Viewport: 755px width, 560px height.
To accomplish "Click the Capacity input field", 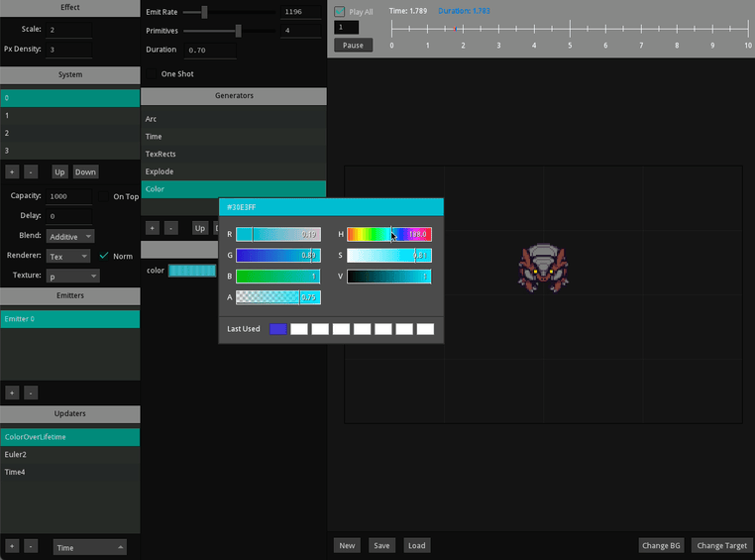I will coord(69,196).
